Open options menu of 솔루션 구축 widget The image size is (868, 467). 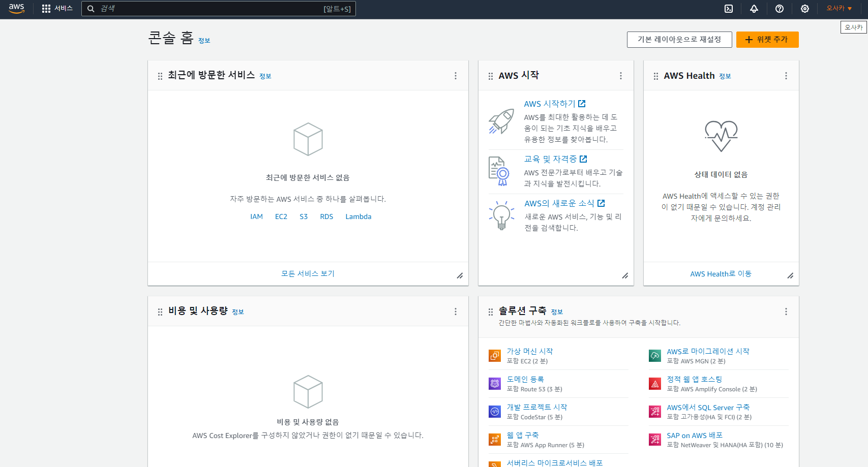(786, 312)
